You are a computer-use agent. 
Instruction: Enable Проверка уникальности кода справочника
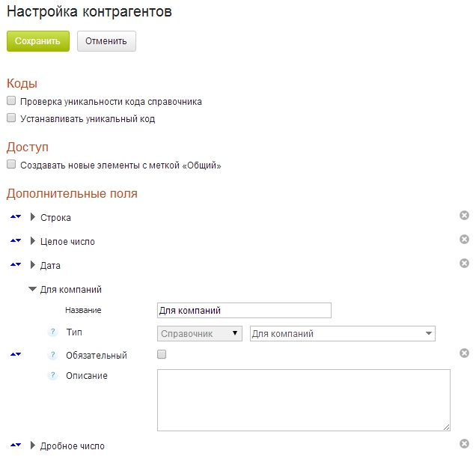(11, 101)
